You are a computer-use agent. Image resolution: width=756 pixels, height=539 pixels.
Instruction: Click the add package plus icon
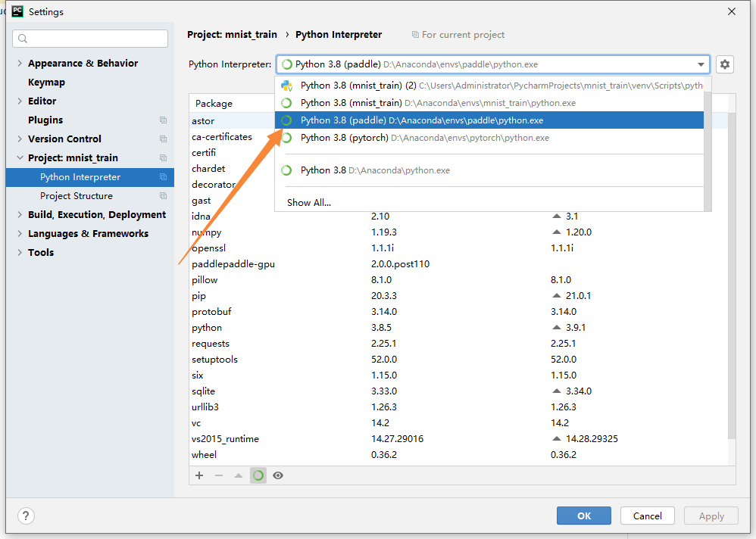(x=199, y=475)
